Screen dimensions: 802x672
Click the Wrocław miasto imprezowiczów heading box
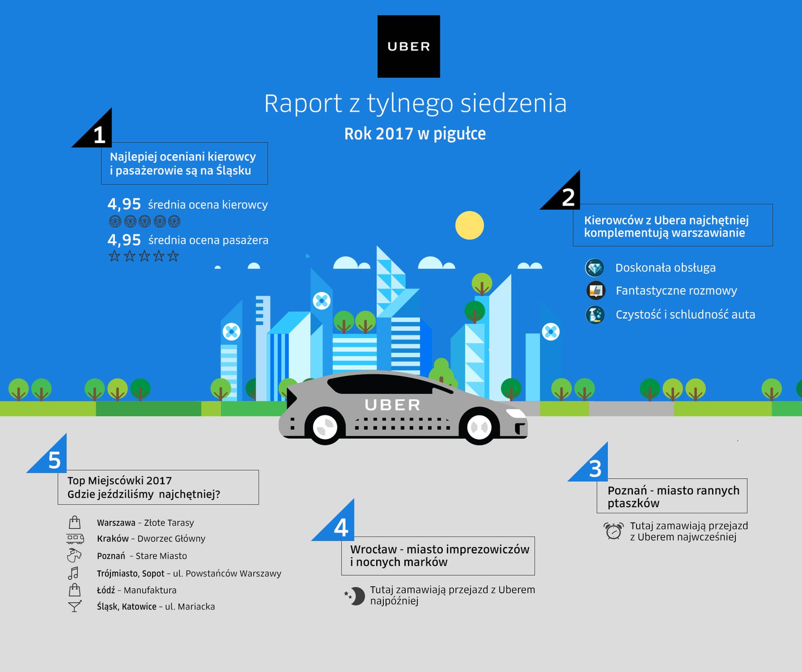[438, 555]
